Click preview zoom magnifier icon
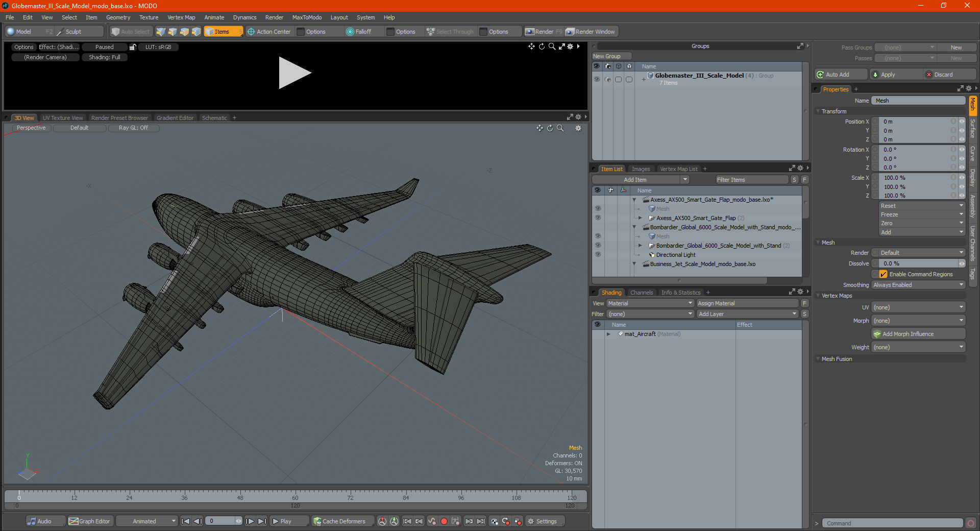980x531 pixels. pyautogui.click(x=552, y=46)
